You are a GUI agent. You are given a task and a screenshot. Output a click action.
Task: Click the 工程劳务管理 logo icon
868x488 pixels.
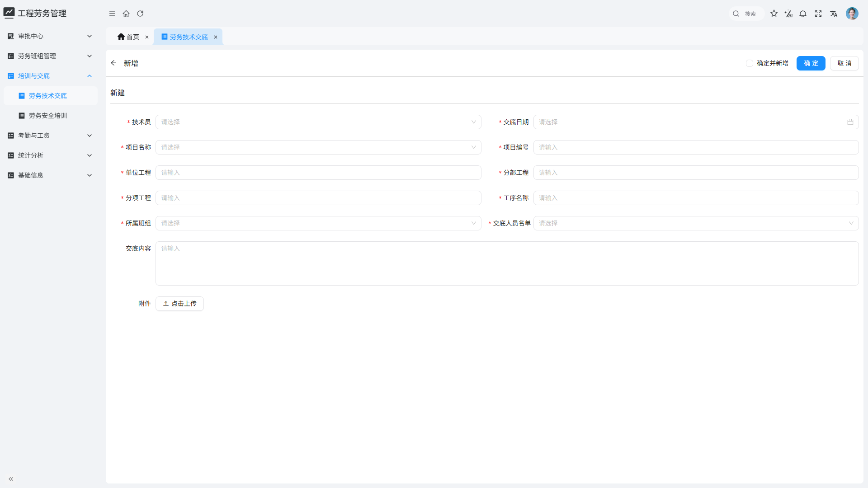click(x=9, y=13)
